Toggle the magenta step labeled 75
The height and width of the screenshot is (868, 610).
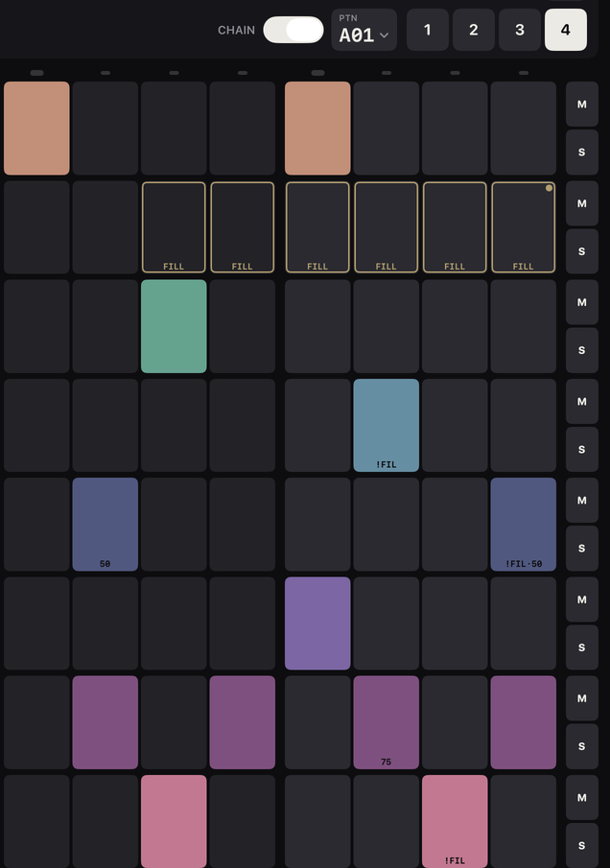pyautogui.click(x=387, y=722)
